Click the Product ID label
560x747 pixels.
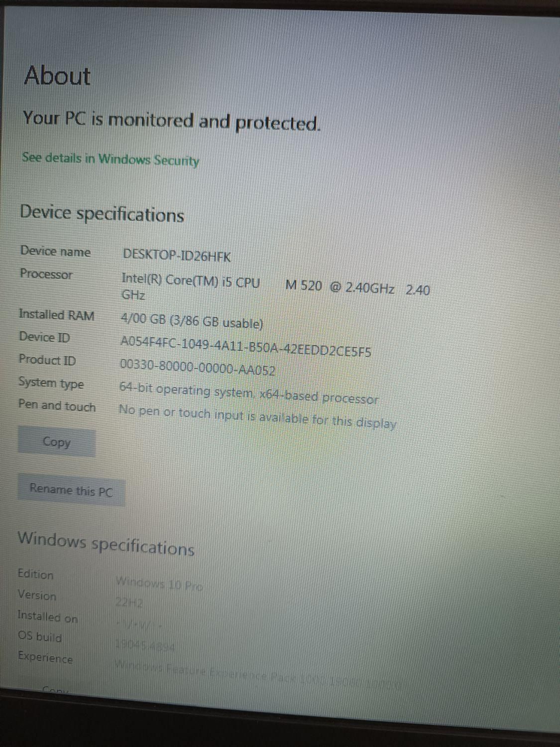click(x=47, y=360)
